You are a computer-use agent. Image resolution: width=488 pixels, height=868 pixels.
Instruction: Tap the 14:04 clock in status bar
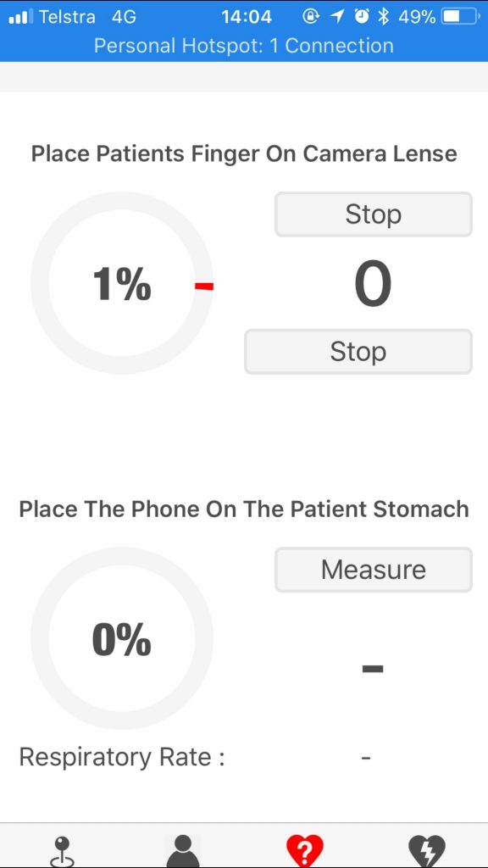coord(247,17)
